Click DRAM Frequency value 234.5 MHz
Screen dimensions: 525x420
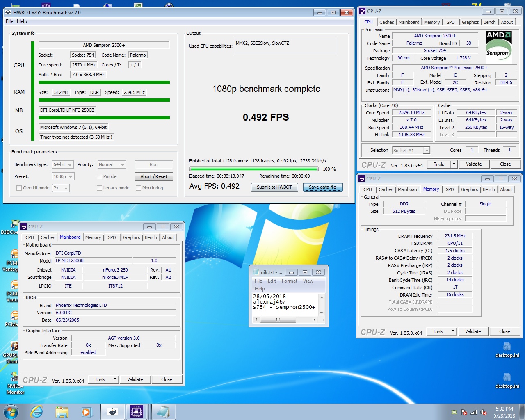[x=455, y=236]
